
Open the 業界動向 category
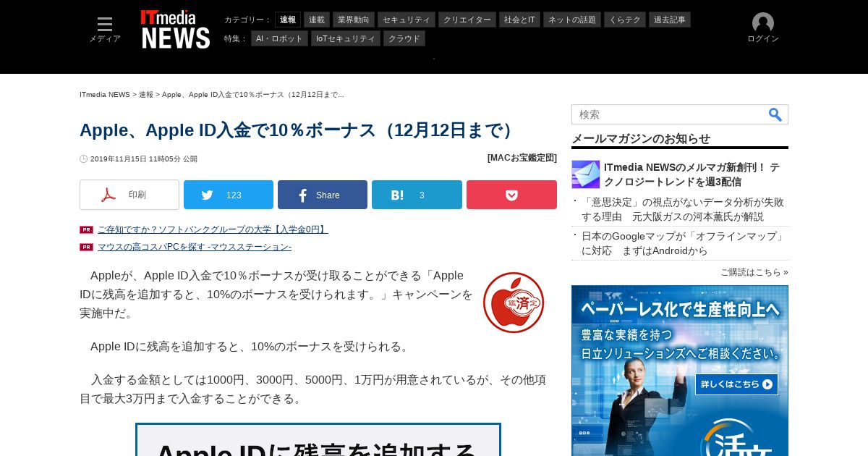(x=354, y=20)
